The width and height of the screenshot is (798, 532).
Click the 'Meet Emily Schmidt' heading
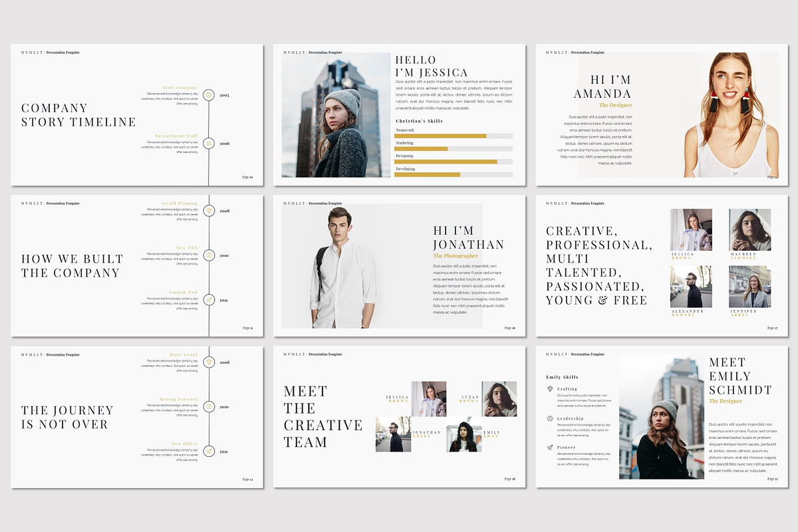pyautogui.click(x=740, y=376)
